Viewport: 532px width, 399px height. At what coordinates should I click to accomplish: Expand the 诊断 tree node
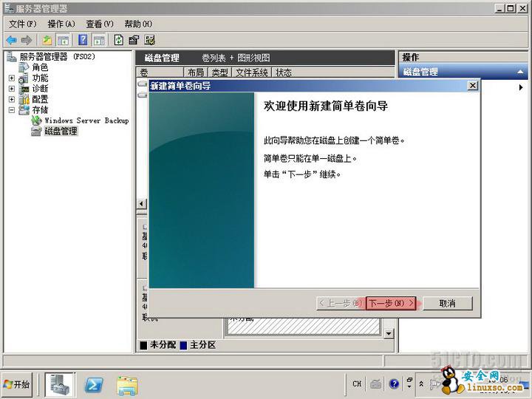coord(12,89)
